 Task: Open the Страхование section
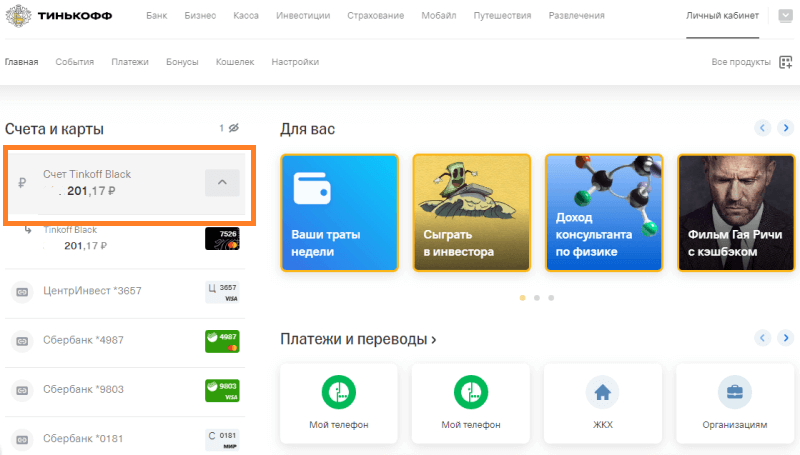(376, 16)
